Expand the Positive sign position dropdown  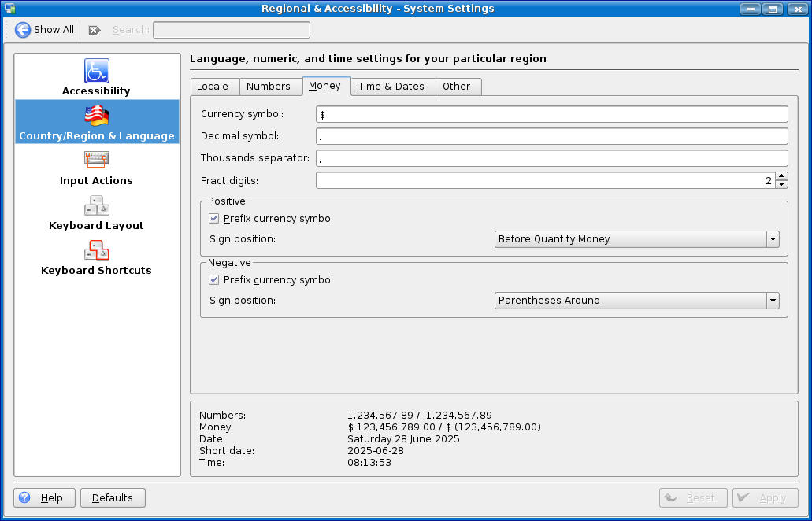coord(773,239)
